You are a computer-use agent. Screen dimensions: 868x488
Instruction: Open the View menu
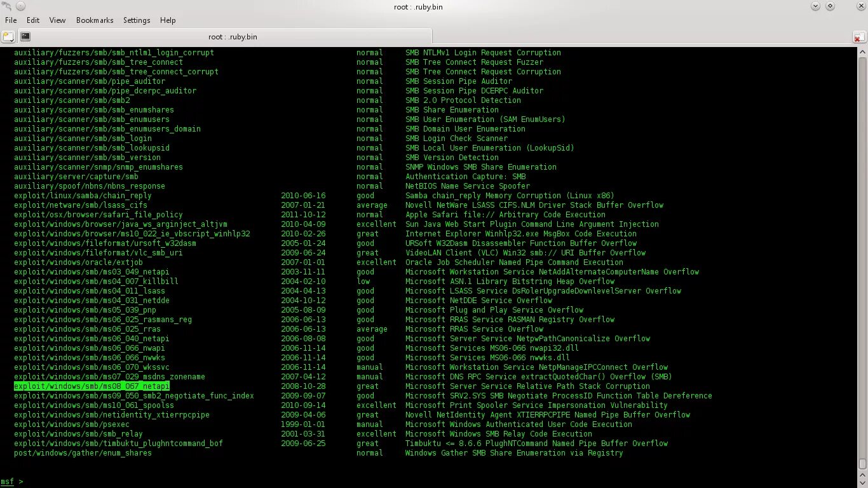(x=57, y=20)
